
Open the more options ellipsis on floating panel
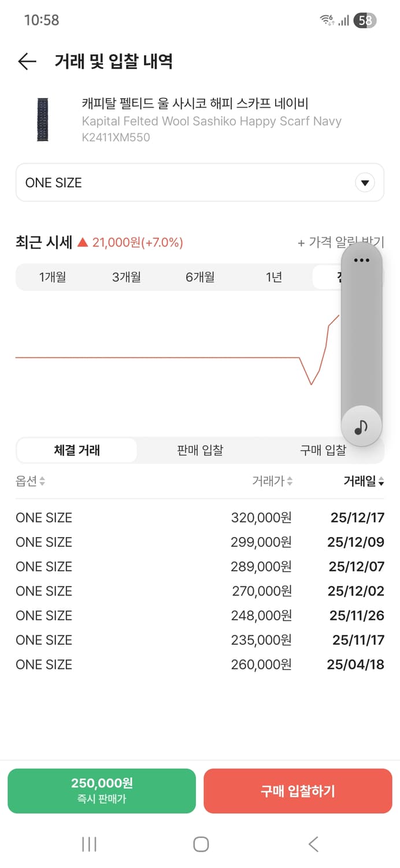point(361,260)
